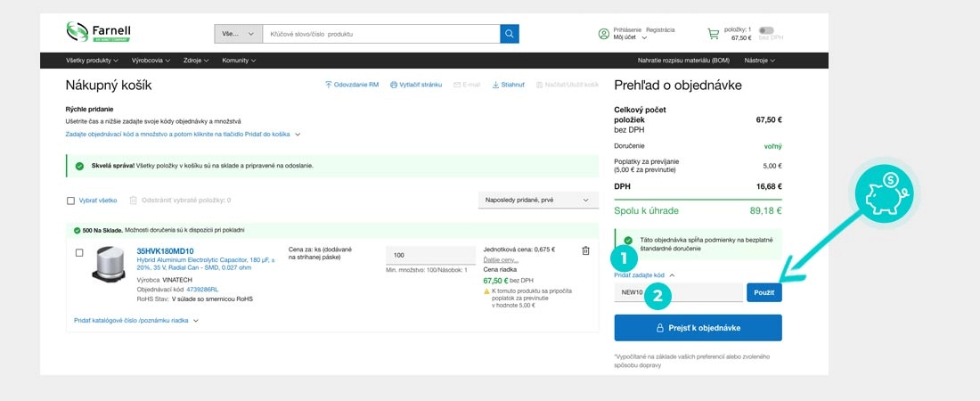
Task: Click the Prihlásenie login link
Action: pos(627,30)
